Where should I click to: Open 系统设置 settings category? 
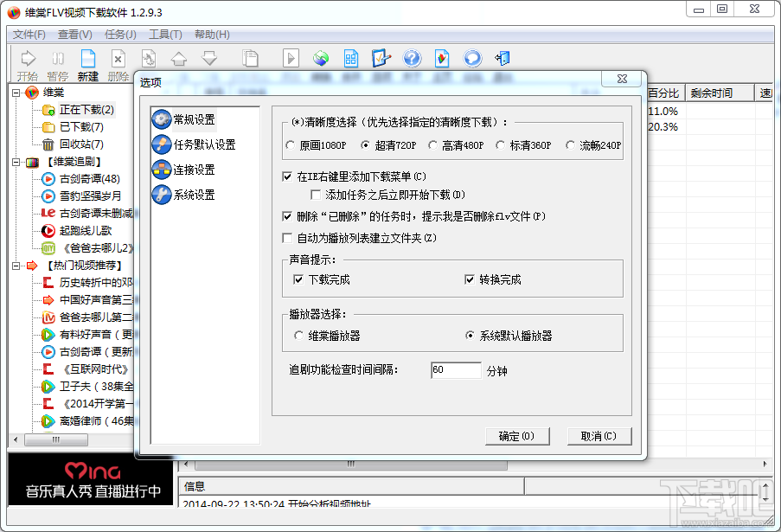point(184,195)
